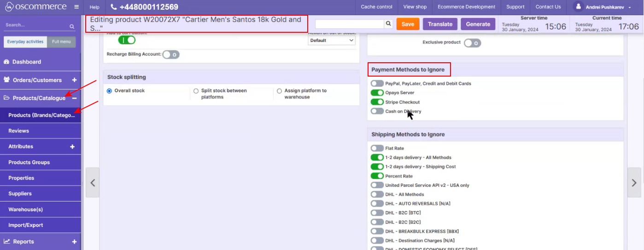Go to previous product with left arrow
The height and width of the screenshot is (250, 644).
coord(93,183)
